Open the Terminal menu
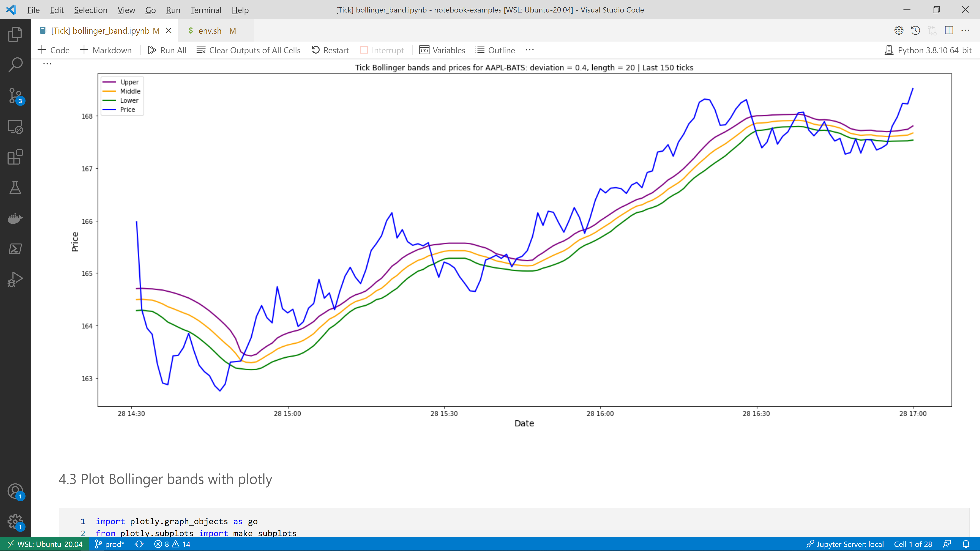This screenshot has height=551, width=980. (x=206, y=10)
